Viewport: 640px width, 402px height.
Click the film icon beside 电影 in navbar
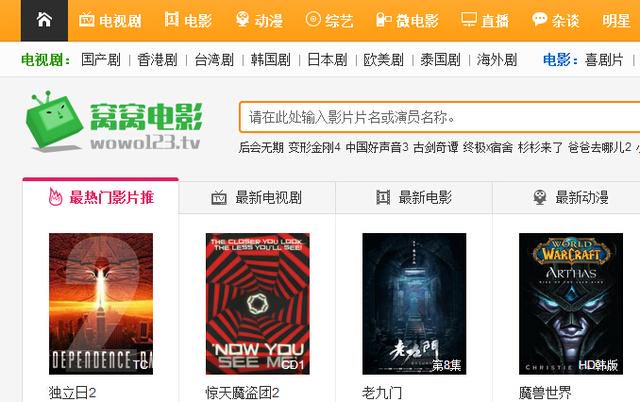(171, 19)
